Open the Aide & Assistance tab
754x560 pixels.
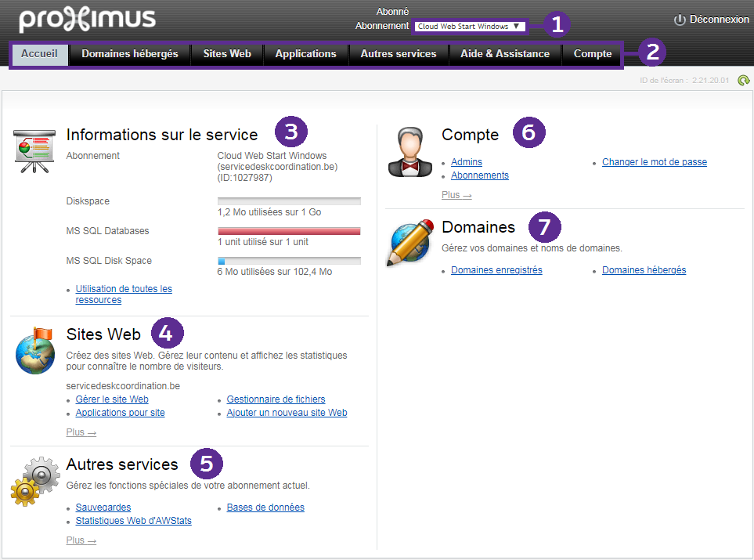[505, 54]
